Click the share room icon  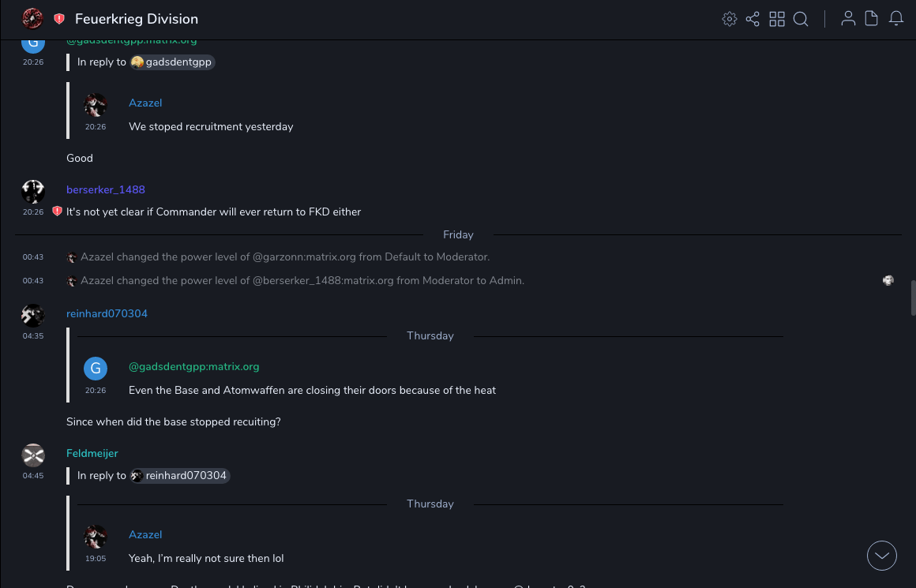coord(753,19)
